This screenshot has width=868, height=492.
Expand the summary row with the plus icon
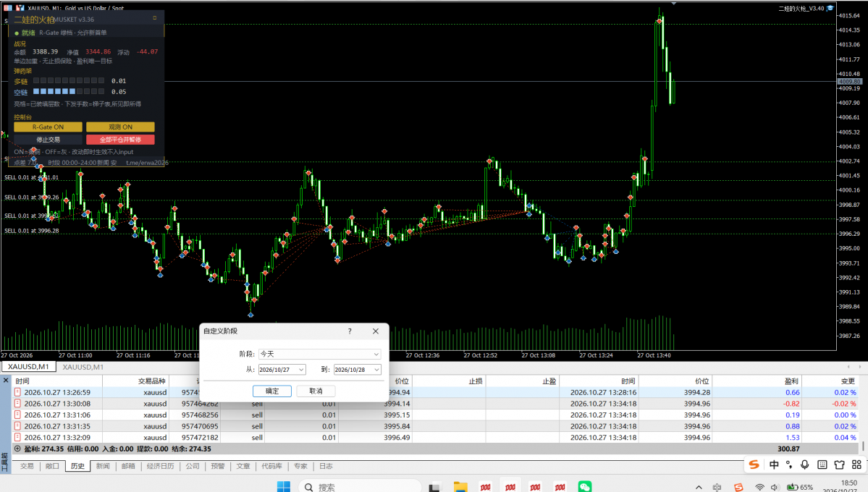click(x=17, y=449)
